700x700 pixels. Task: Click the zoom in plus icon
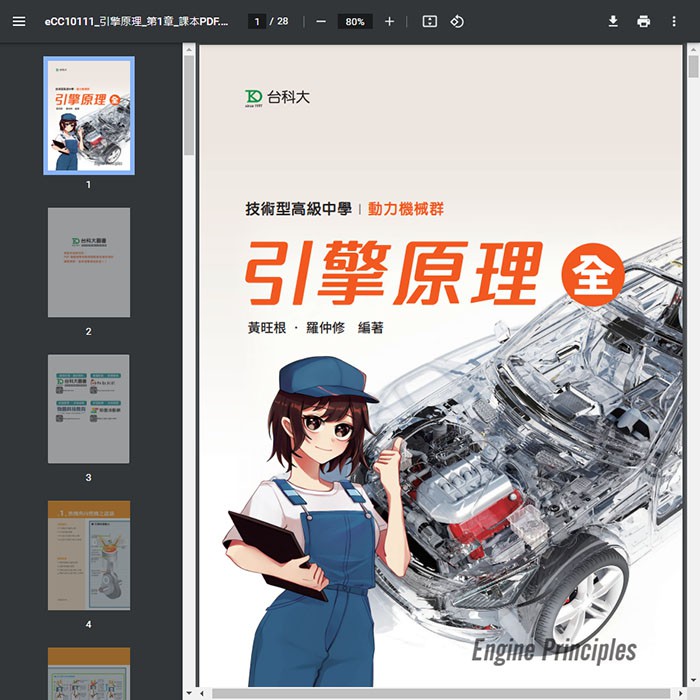389,21
